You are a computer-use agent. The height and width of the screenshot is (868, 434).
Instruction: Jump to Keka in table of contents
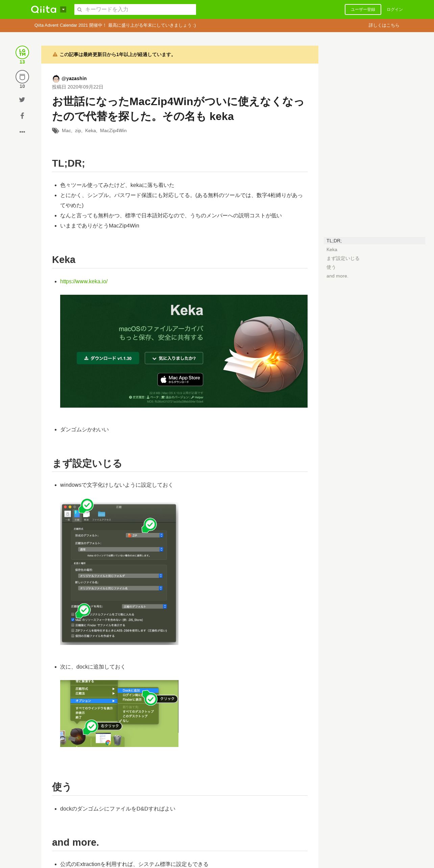click(x=332, y=249)
